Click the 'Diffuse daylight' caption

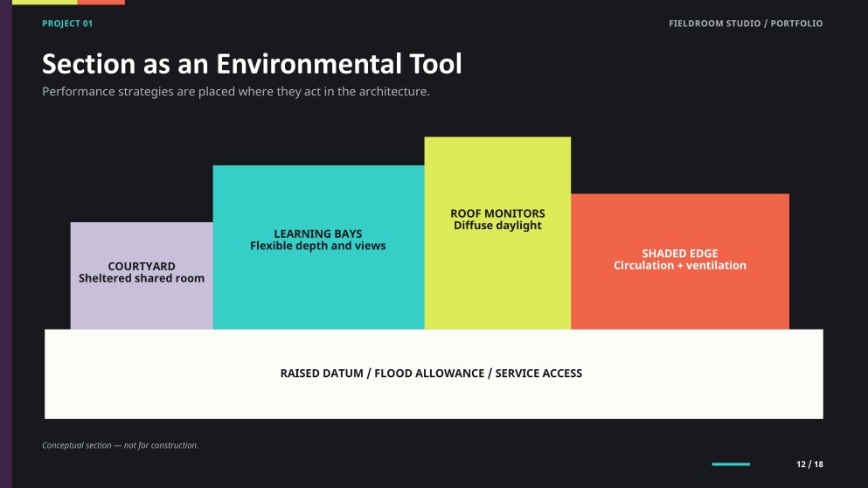click(497, 226)
